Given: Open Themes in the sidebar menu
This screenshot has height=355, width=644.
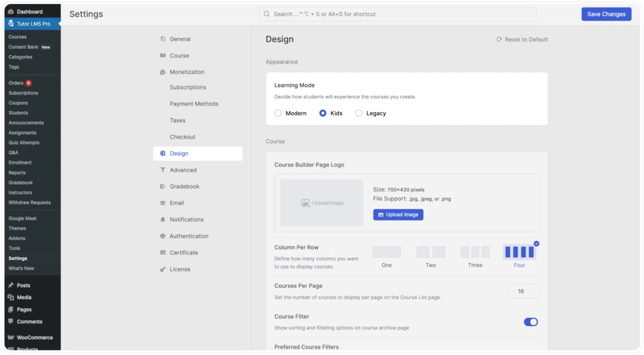Looking at the screenshot, I should coord(17,228).
